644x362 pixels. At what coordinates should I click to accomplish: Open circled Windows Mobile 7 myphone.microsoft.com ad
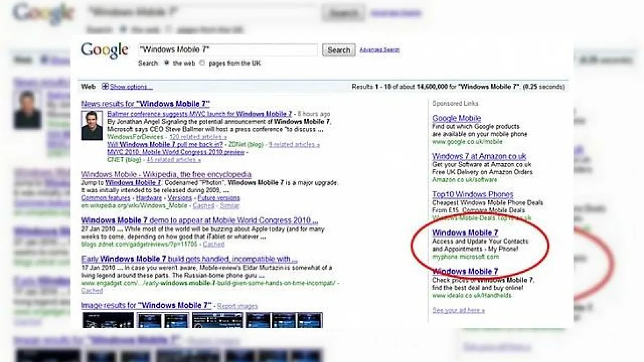(x=465, y=232)
